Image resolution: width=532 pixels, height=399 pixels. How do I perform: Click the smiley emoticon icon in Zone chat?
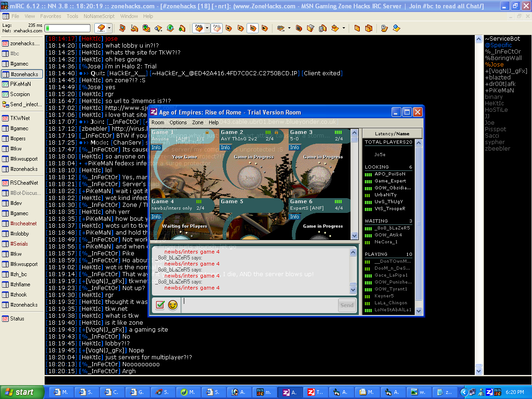[x=173, y=305]
